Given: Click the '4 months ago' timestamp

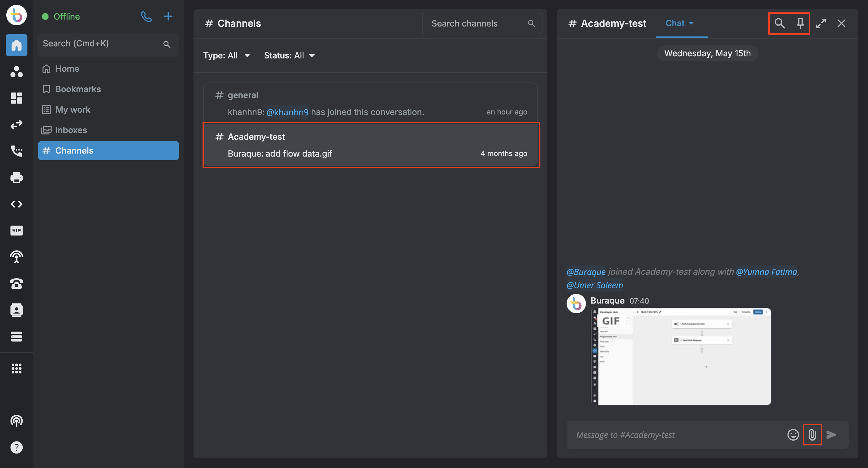Looking at the screenshot, I should coord(504,154).
